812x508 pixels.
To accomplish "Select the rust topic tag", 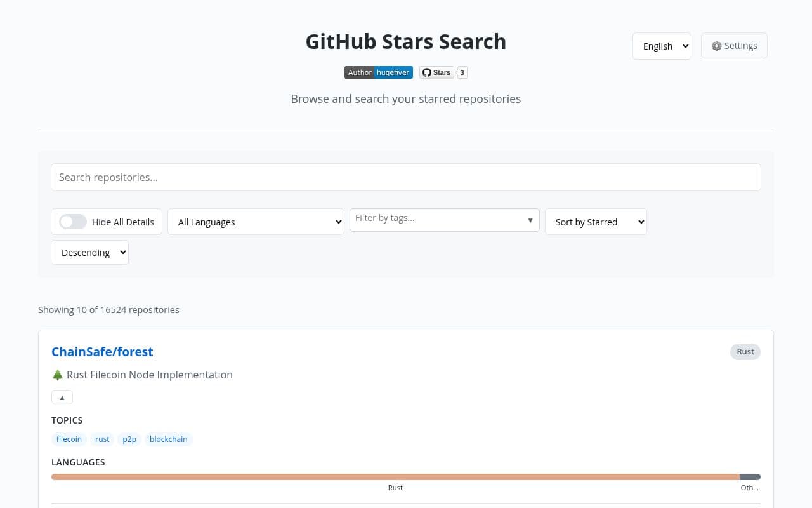I will (x=102, y=439).
